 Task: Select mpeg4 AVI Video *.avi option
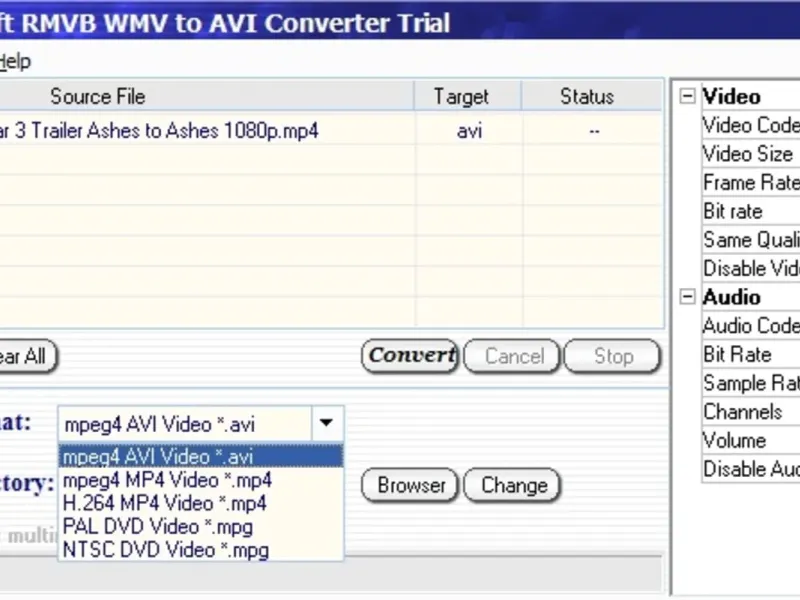(x=201, y=456)
